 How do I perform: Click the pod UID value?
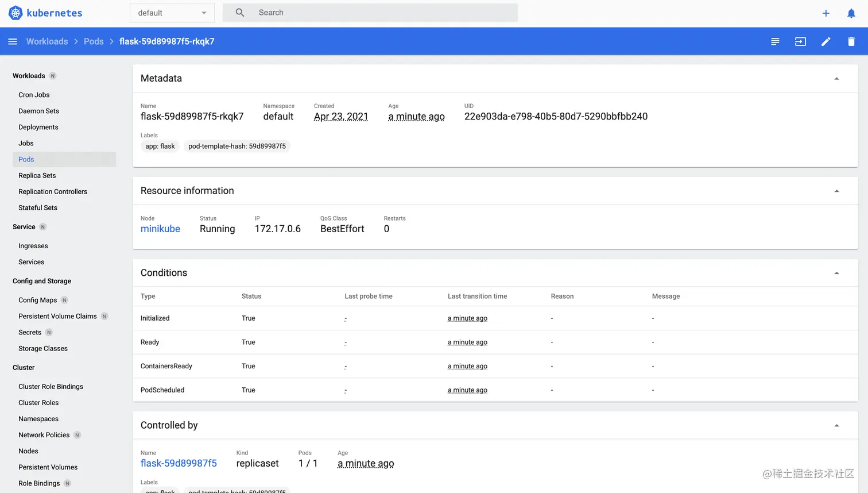coord(556,117)
